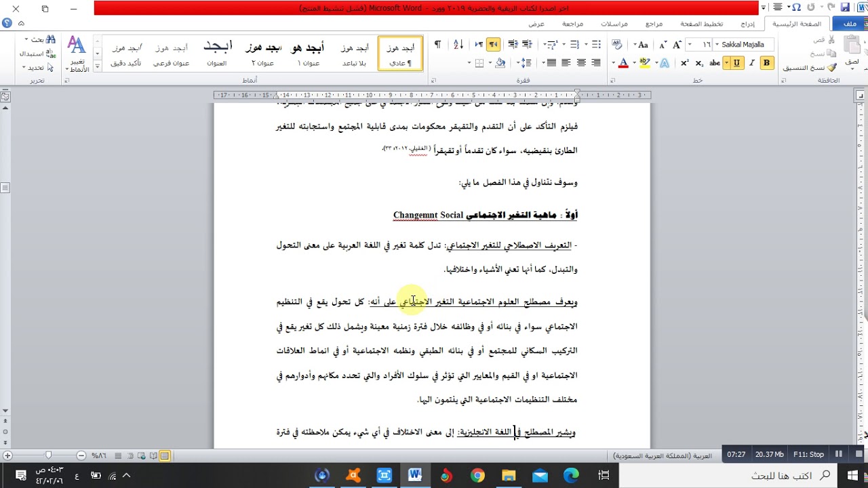Open Sakkal Majalla font name dropdown

point(718,44)
